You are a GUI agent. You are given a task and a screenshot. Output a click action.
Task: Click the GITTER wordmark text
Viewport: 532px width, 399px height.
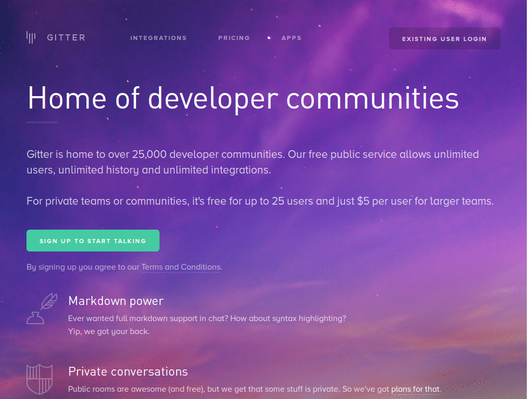(x=66, y=37)
